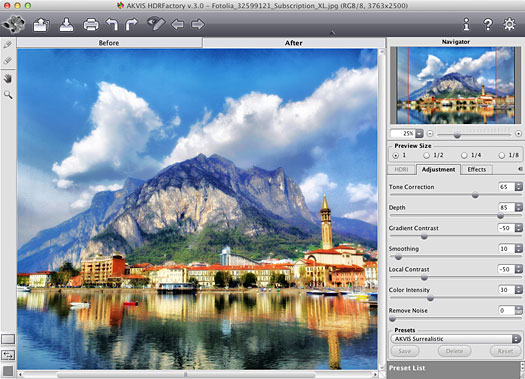The height and width of the screenshot is (379, 525).
Task: Adjust the Depth slider
Action: [500, 216]
